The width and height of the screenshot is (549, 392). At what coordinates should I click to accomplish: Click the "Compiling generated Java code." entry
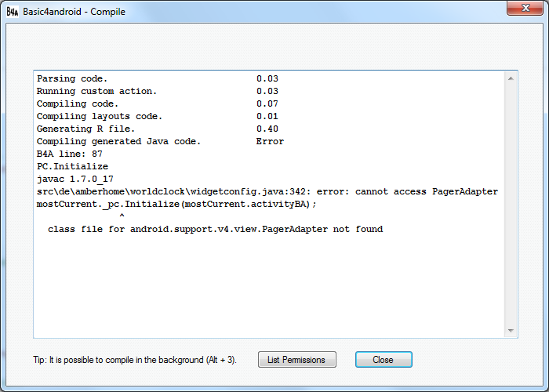pyautogui.click(x=118, y=141)
